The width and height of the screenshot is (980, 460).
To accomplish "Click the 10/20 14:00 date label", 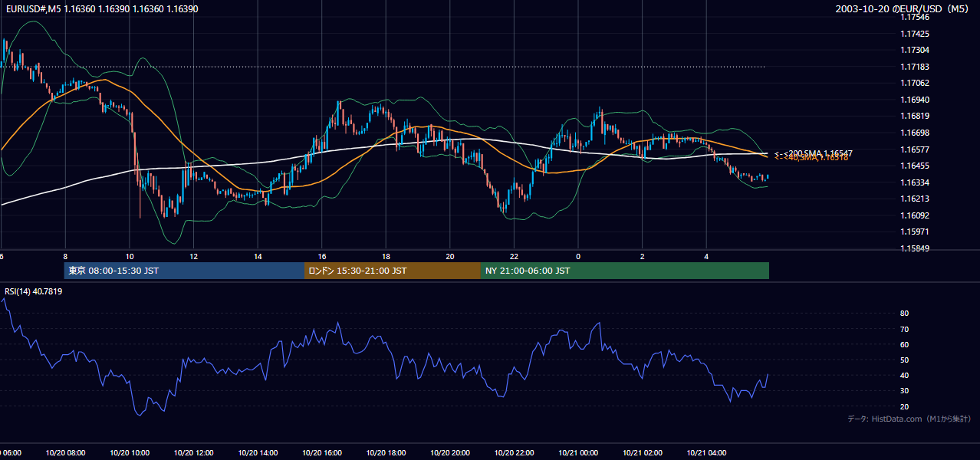I will pos(258,453).
